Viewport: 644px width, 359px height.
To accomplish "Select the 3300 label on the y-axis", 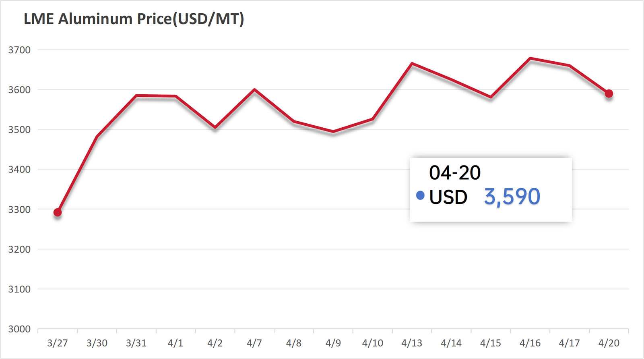I will pos(19,210).
